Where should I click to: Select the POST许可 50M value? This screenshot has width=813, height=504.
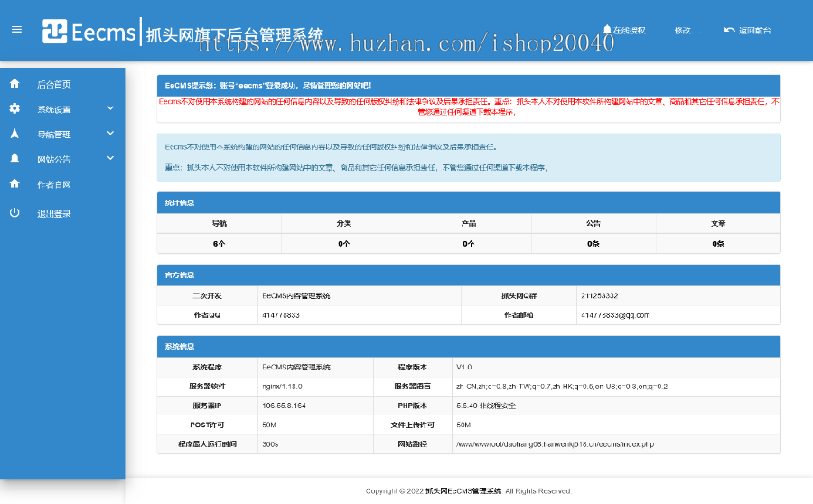(x=269, y=425)
